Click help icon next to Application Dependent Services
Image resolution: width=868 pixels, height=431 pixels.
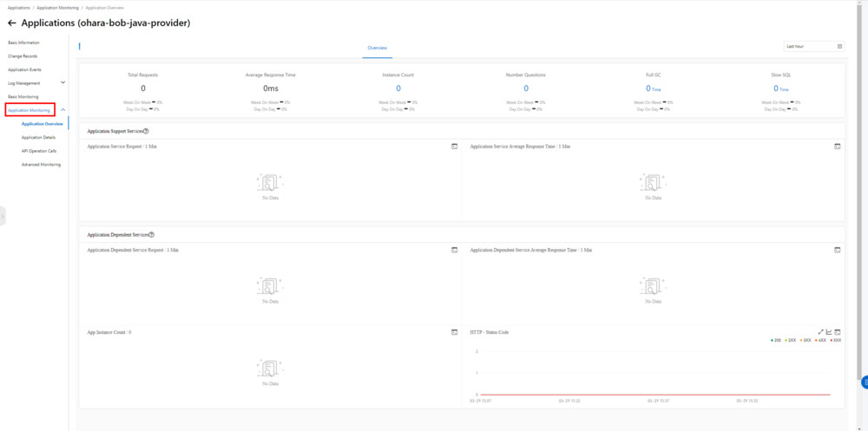click(x=152, y=235)
